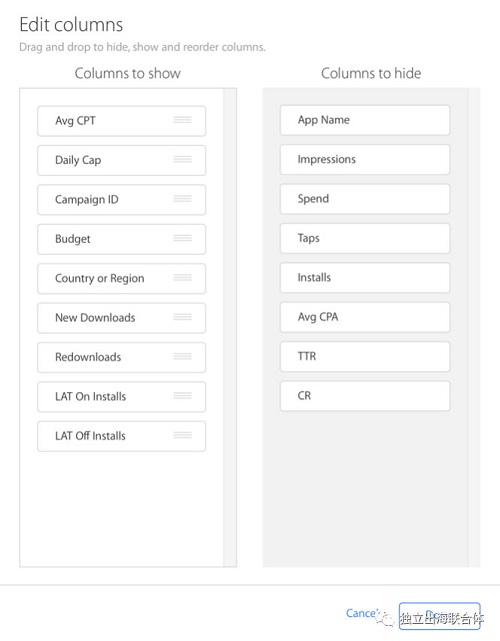Select the Impressions column item
This screenshot has height=641, width=500.
point(365,159)
